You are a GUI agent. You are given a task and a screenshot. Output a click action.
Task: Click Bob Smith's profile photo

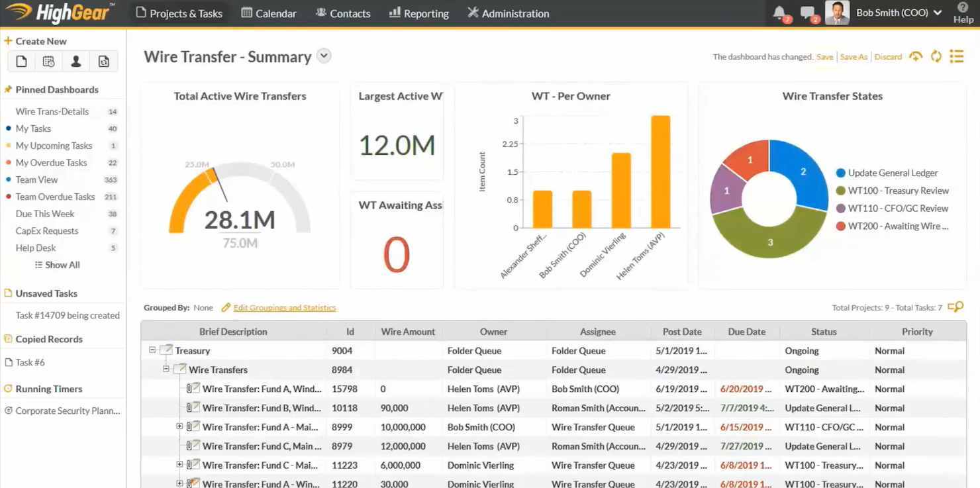pyautogui.click(x=837, y=13)
